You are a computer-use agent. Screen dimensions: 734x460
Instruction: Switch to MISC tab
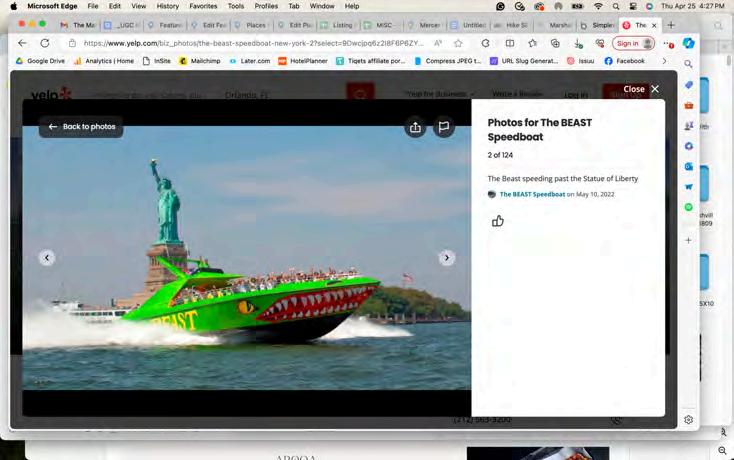click(380, 25)
